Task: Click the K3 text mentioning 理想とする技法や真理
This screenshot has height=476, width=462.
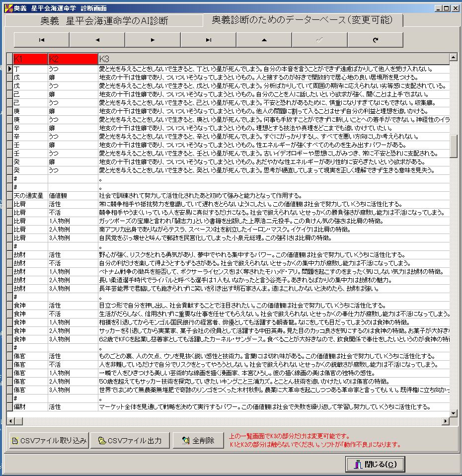Action: pos(245,128)
